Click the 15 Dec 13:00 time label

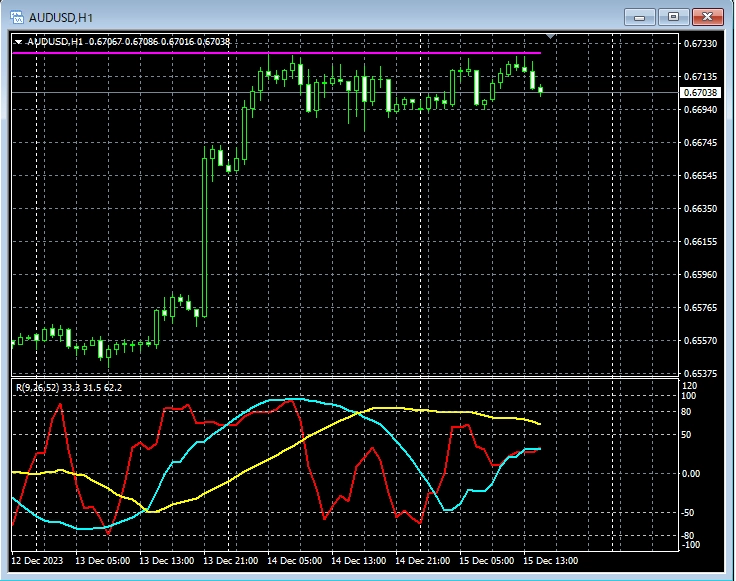click(553, 561)
